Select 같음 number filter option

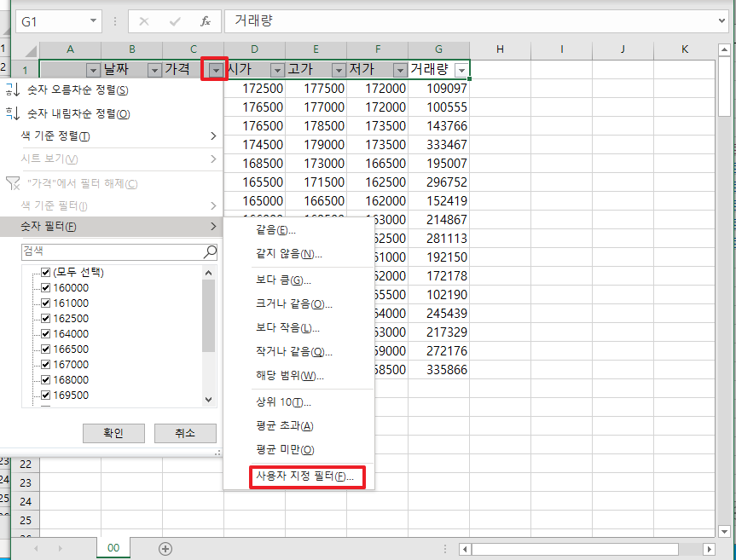299,230
